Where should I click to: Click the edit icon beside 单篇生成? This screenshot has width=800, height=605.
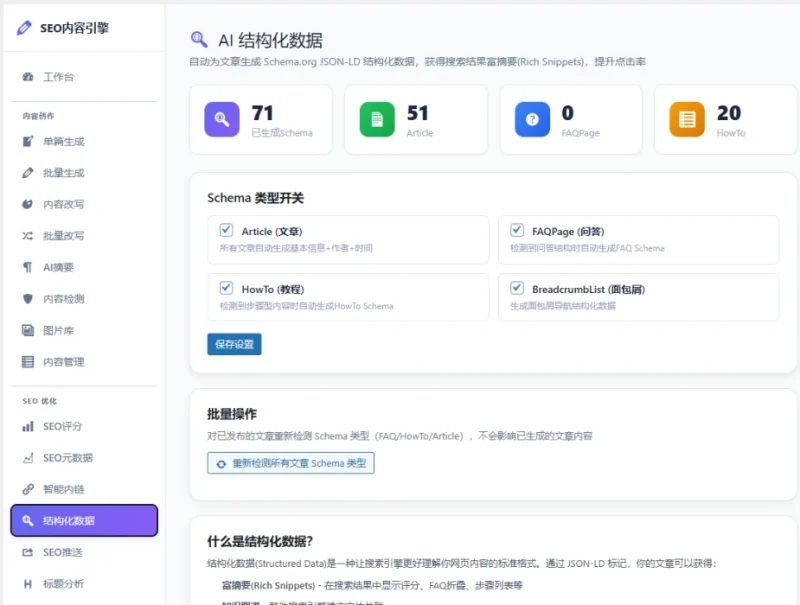(28, 141)
